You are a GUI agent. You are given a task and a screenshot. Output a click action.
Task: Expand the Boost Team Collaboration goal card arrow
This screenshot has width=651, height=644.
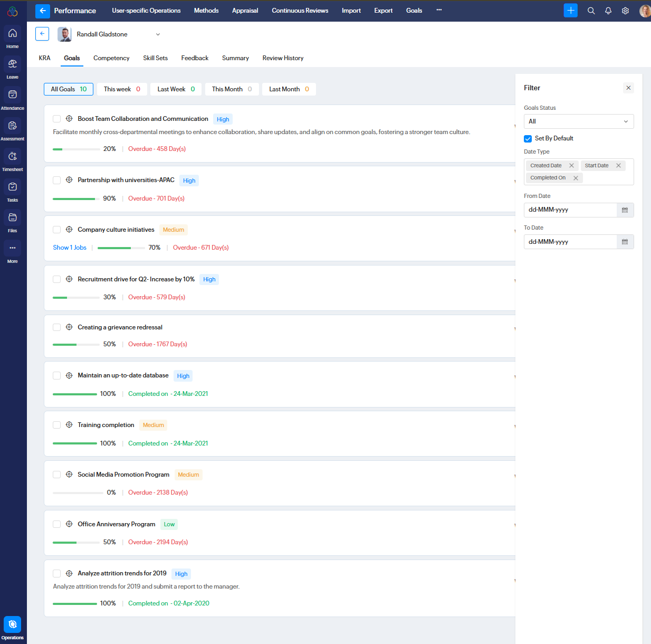click(x=514, y=126)
